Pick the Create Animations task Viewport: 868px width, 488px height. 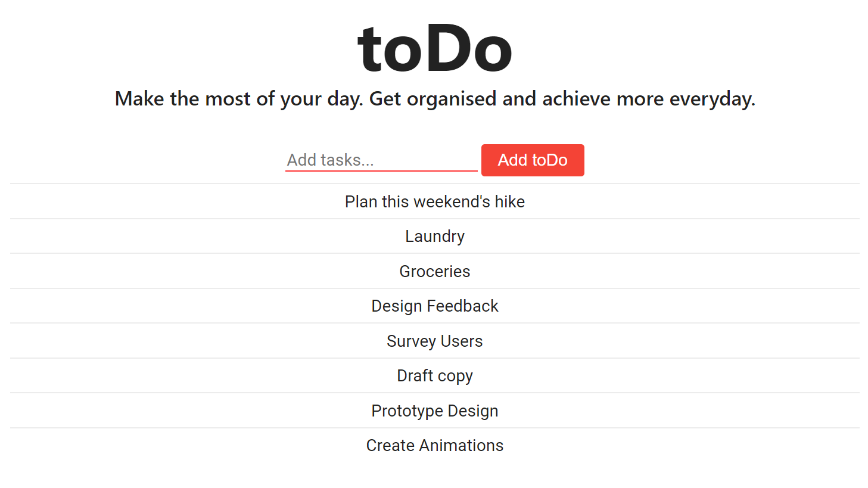(x=435, y=446)
